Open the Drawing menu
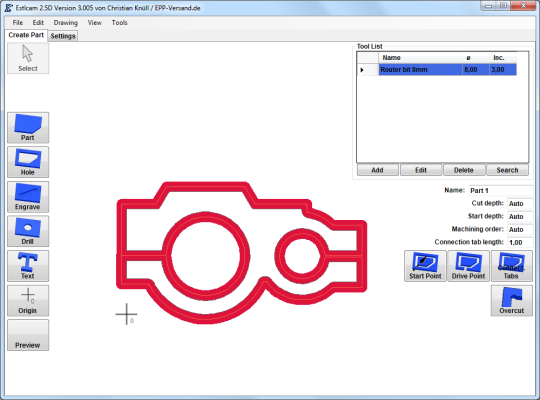This screenshot has width=540, height=400. pos(65,23)
